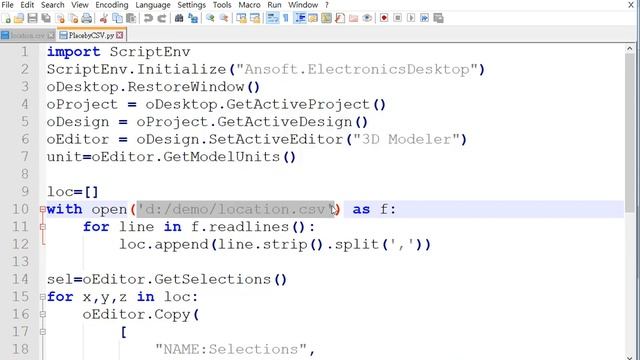Click the Print toolbar icon
This screenshot has width=640, height=360.
pos(87,18)
